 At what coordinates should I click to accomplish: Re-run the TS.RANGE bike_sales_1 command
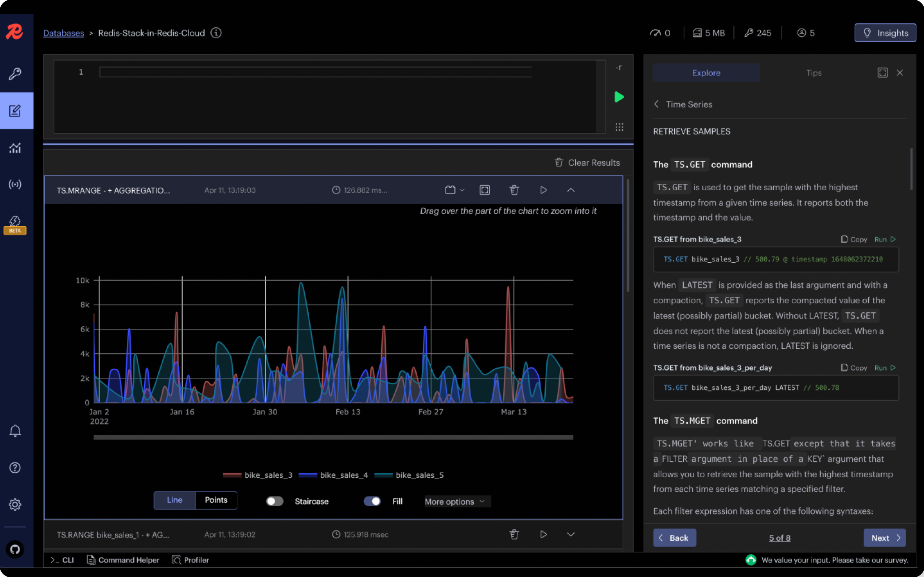543,534
